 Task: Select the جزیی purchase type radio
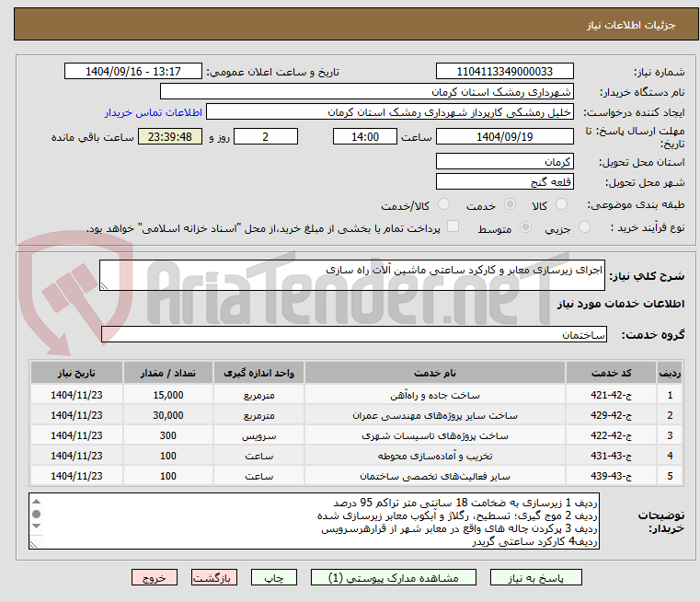click(584, 227)
